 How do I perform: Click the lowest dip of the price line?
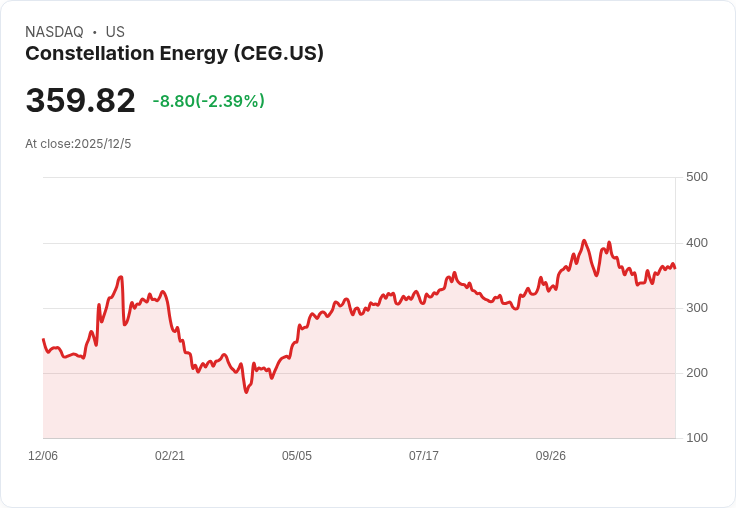point(245,392)
